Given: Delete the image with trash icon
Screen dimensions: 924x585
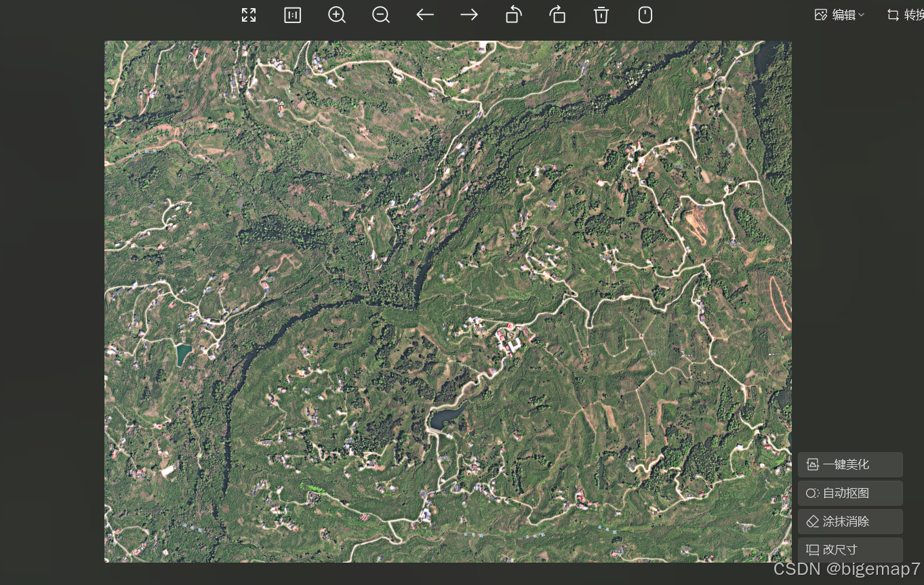Looking at the screenshot, I should click(x=601, y=15).
